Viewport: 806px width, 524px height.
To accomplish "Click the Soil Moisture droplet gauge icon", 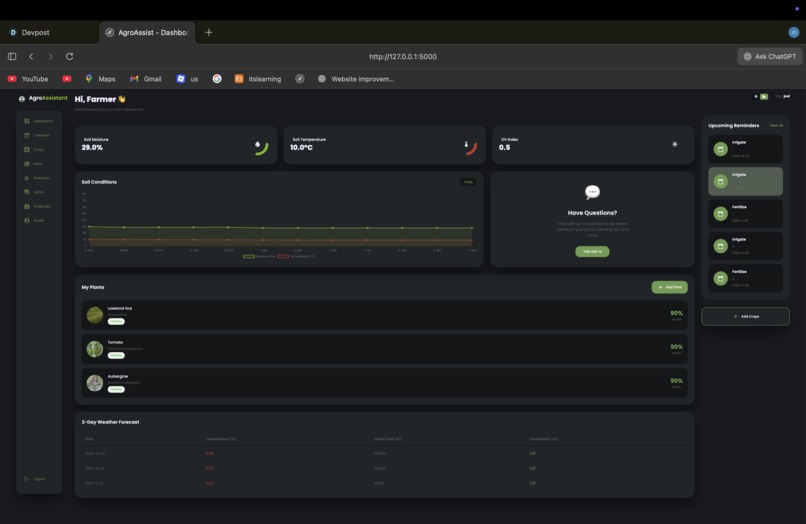I will (x=261, y=147).
